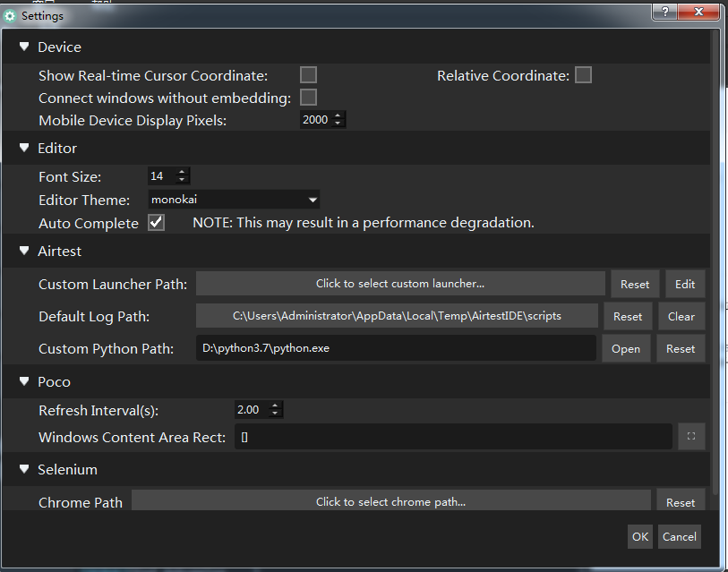Click the "Selenium" section heading text

[67, 469]
